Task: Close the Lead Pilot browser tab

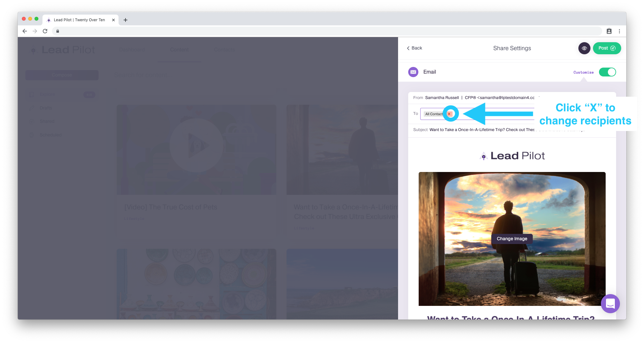Action: (x=113, y=20)
